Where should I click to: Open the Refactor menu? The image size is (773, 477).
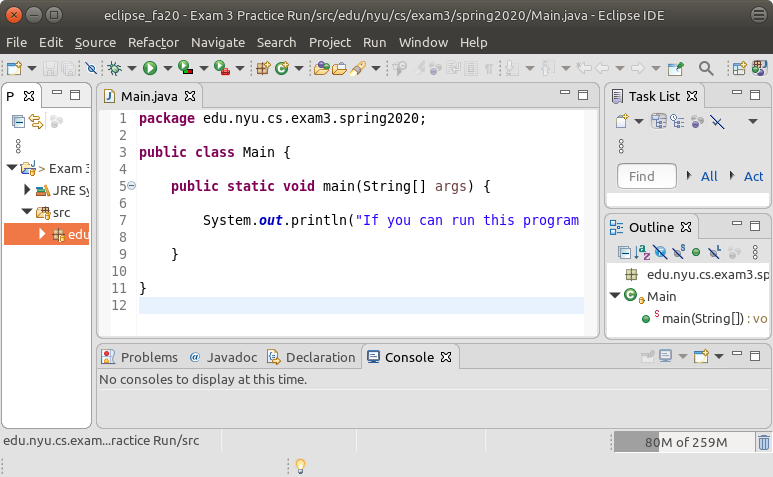[x=153, y=42]
